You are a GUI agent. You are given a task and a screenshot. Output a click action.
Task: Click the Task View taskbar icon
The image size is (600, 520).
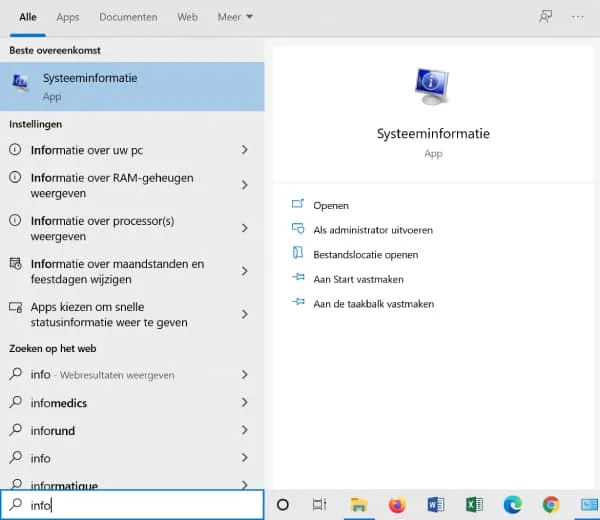pos(319,505)
